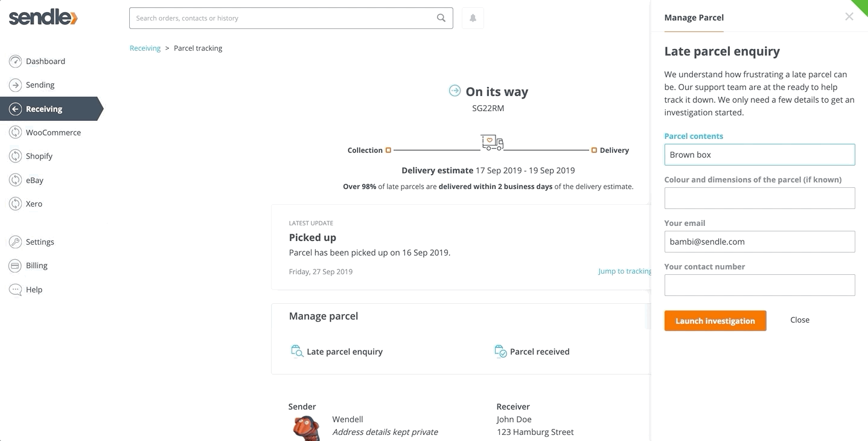Click the Billing card icon

point(15,265)
